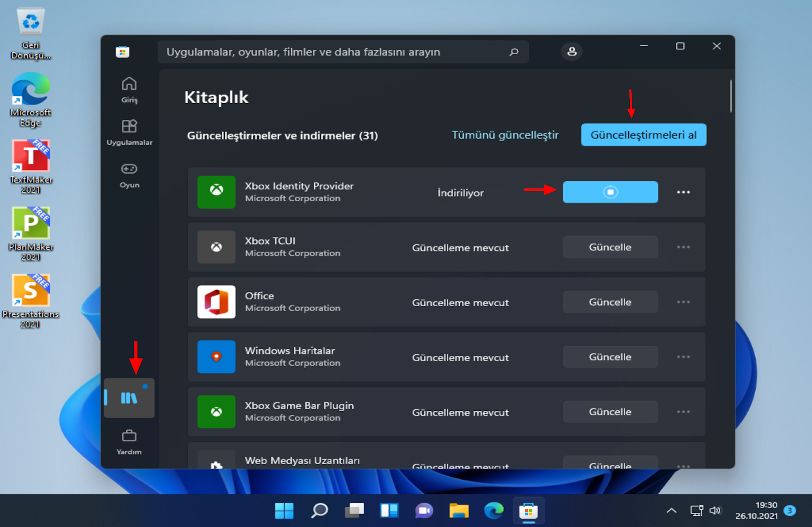Click the Xbox Game Bar Plugin icon

click(x=216, y=411)
